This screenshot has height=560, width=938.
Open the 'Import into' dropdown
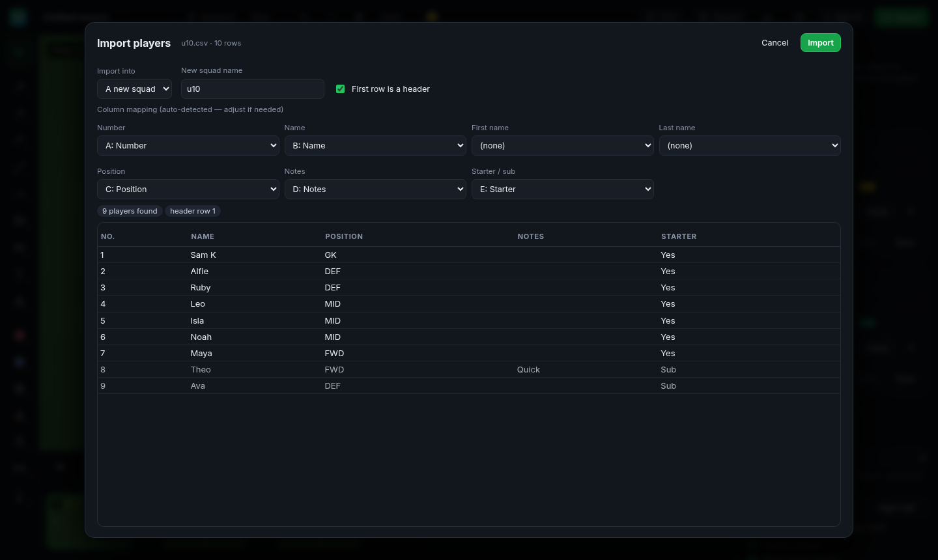[x=134, y=89]
